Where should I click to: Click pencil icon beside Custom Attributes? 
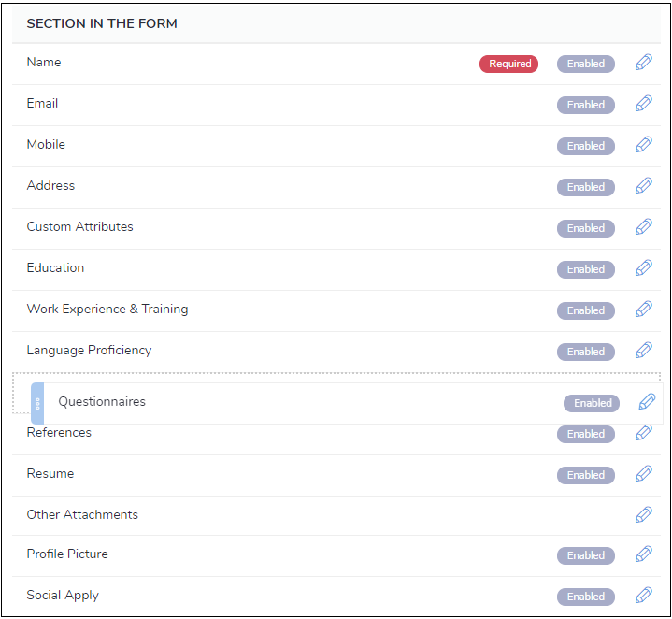pos(643,227)
